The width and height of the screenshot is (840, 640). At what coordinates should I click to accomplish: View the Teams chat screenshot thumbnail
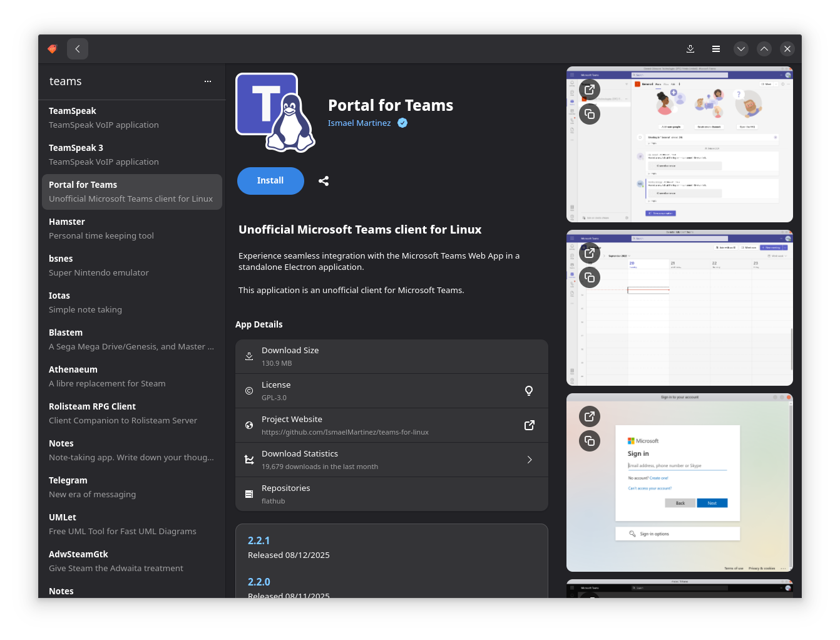680,145
